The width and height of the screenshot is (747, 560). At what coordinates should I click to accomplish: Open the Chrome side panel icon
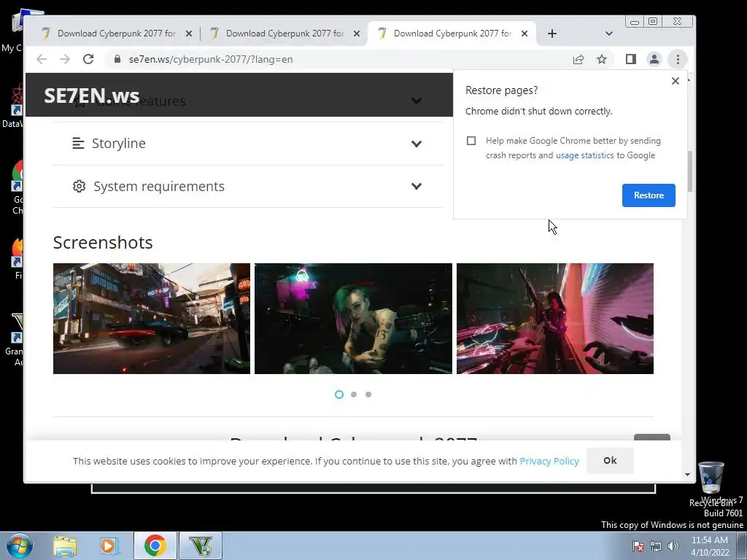631,59
